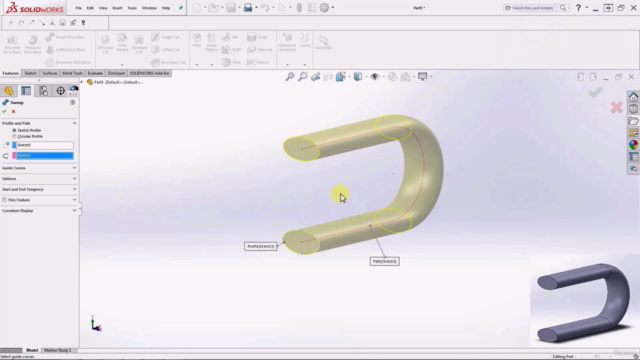Expand the Thin Feature section chevron
Image resolution: width=640 pixels, height=360 pixels.
75,200
